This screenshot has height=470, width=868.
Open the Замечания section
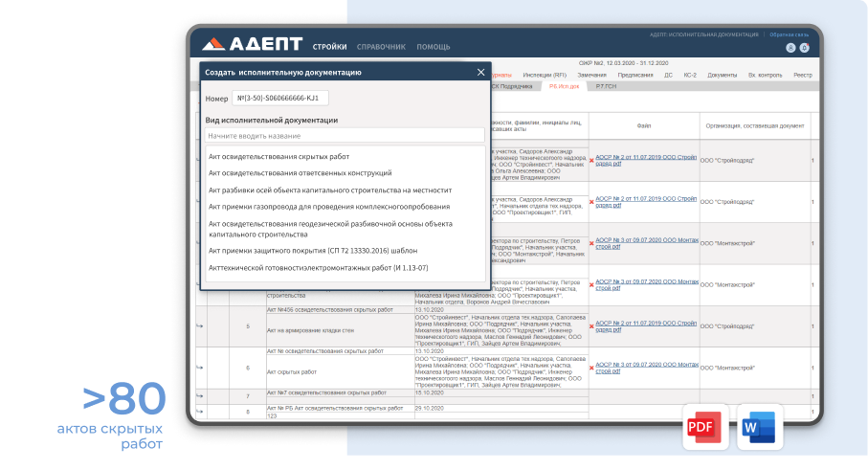(x=591, y=75)
